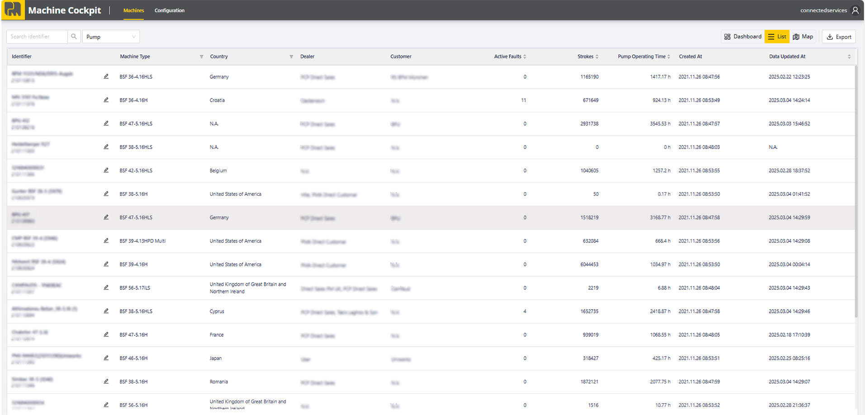
Task: Sort by Pump Operating Time column
Action: coord(669,57)
